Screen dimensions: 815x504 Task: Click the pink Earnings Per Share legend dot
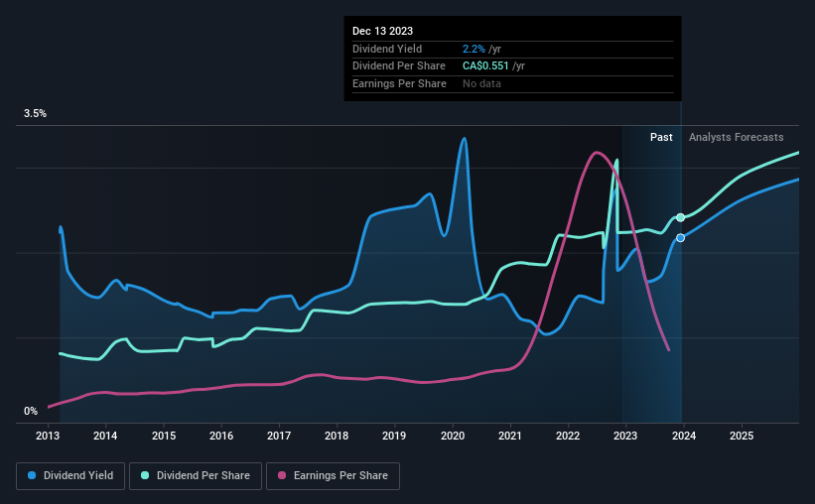(x=282, y=475)
